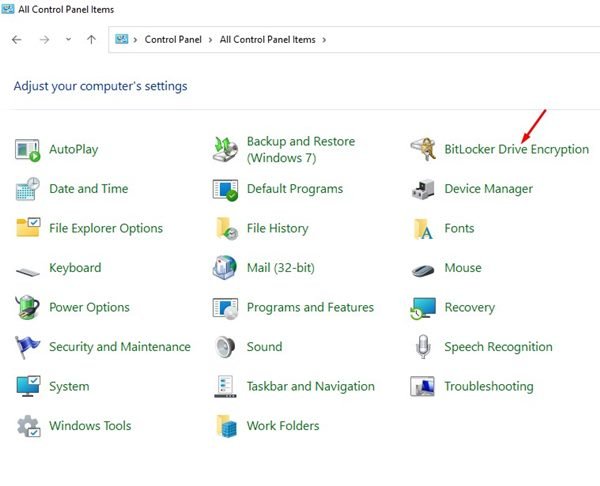600x486 pixels.
Task: Open the Sound link
Action: (x=264, y=347)
